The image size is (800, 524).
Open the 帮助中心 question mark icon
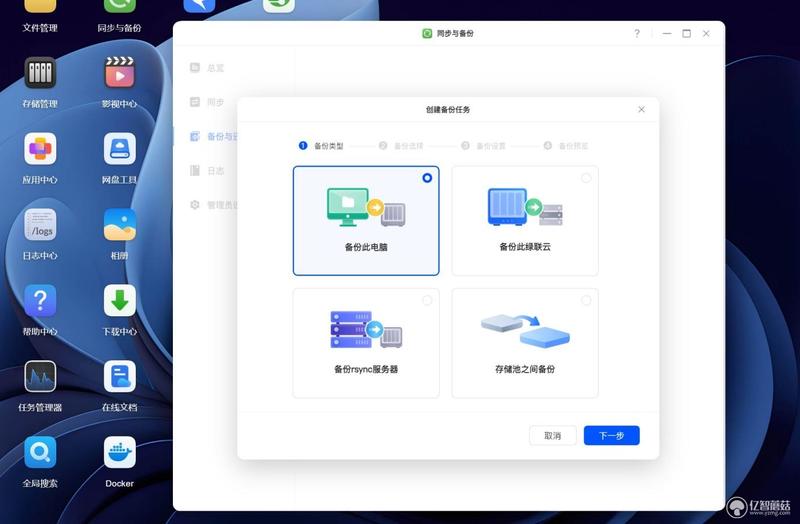[40, 301]
